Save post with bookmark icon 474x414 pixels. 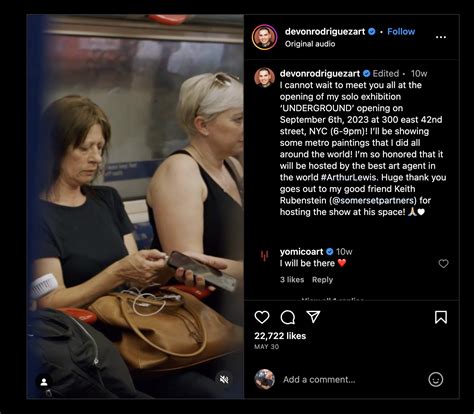pyautogui.click(x=441, y=317)
